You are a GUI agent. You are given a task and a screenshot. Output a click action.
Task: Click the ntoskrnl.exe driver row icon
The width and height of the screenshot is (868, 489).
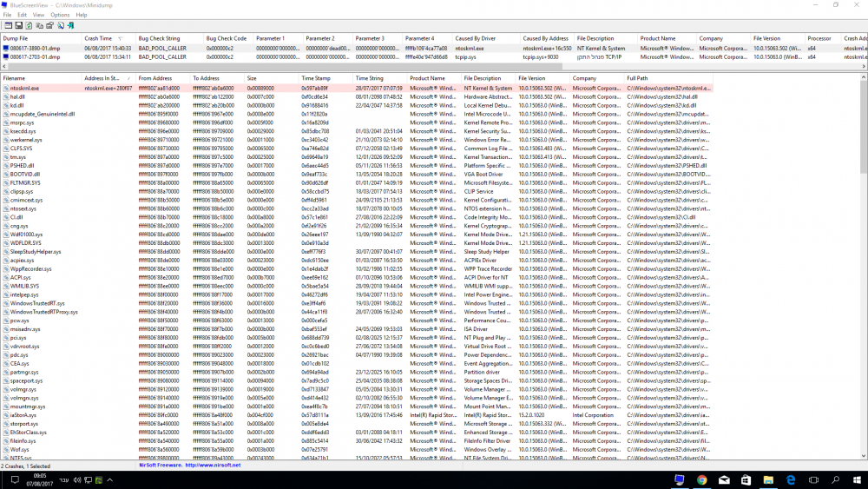[x=5, y=88]
